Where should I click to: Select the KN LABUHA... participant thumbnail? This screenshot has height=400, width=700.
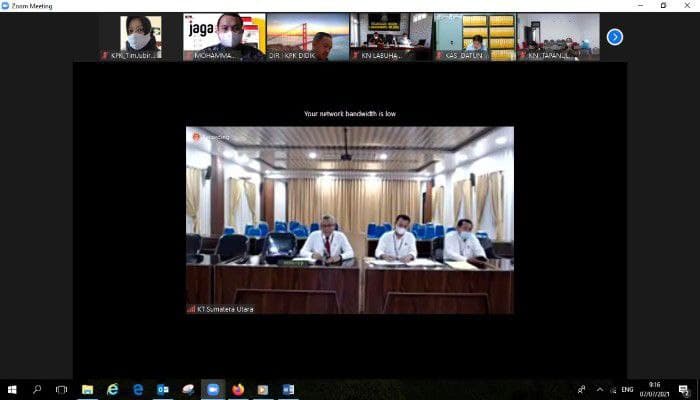click(392, 37)
